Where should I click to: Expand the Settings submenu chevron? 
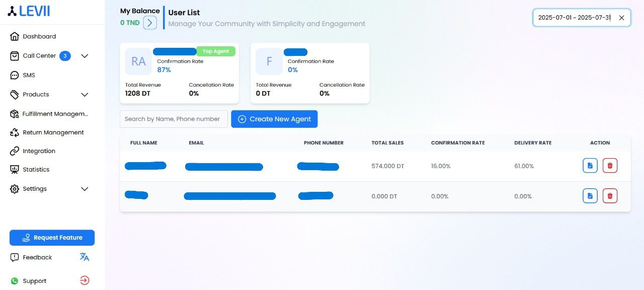[x=85, y=189]
